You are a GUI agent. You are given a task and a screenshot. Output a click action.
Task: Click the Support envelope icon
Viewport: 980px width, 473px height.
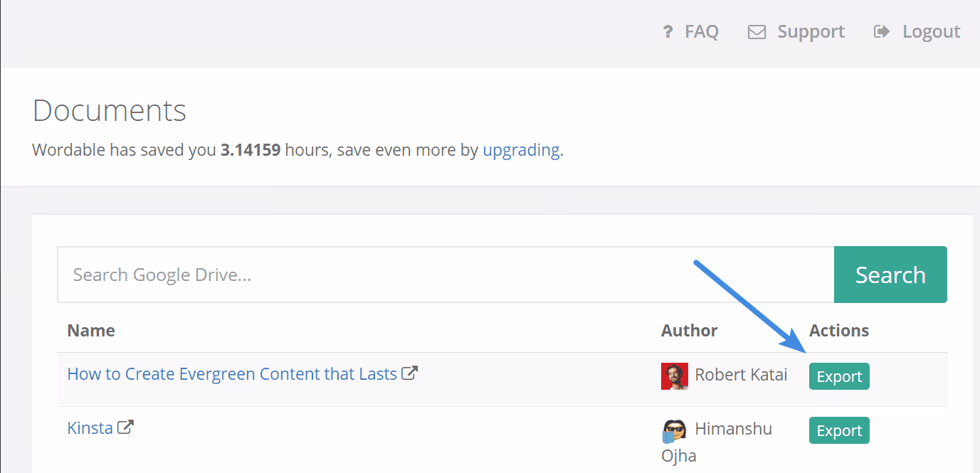click(x=757, y=32)
